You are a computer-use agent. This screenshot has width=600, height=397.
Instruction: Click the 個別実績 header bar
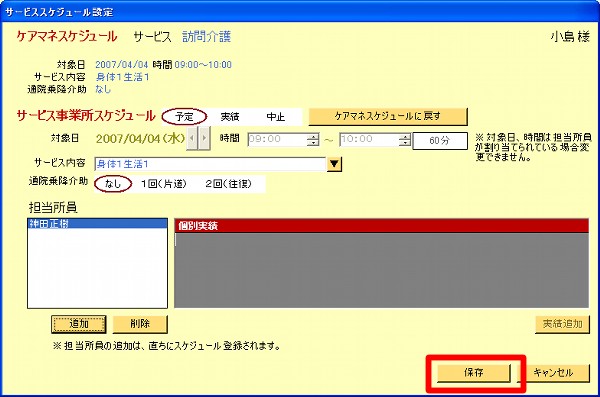pyautogui.click(x=382, y=226)
